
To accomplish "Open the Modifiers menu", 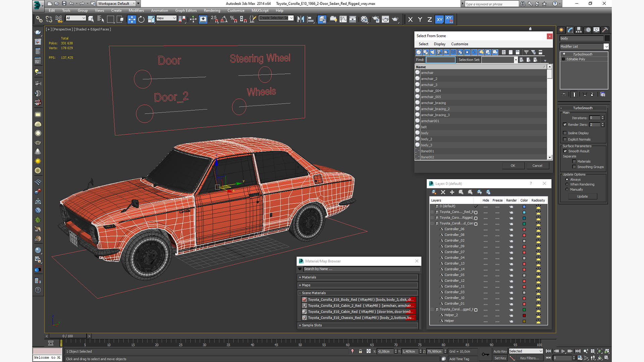I will click(136, 10).
